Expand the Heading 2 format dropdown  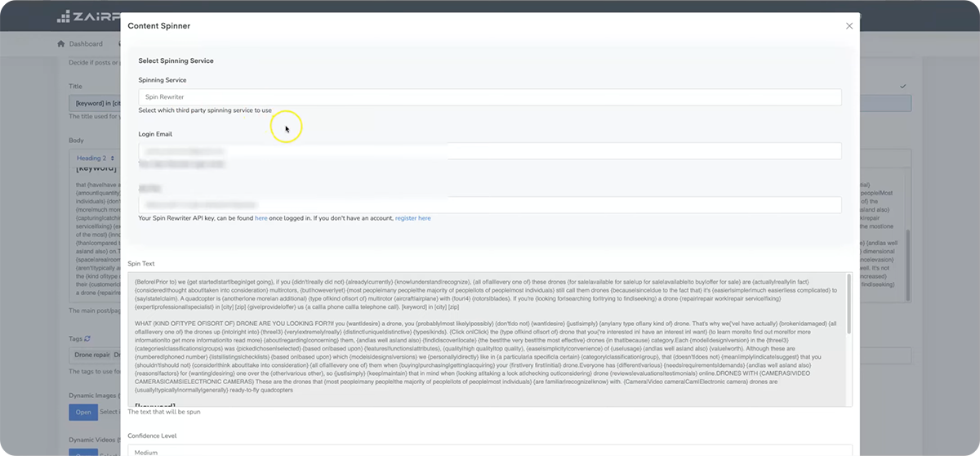[x=93, y=158]
